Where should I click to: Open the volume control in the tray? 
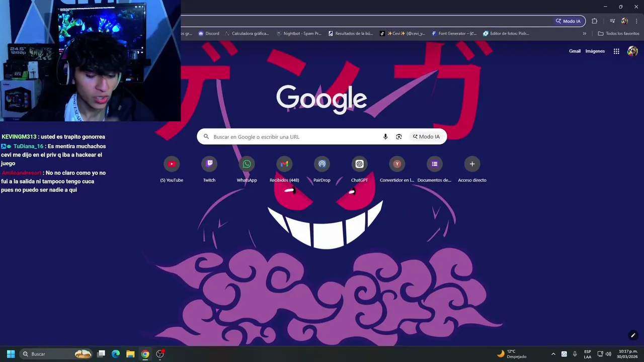[608, 354]
